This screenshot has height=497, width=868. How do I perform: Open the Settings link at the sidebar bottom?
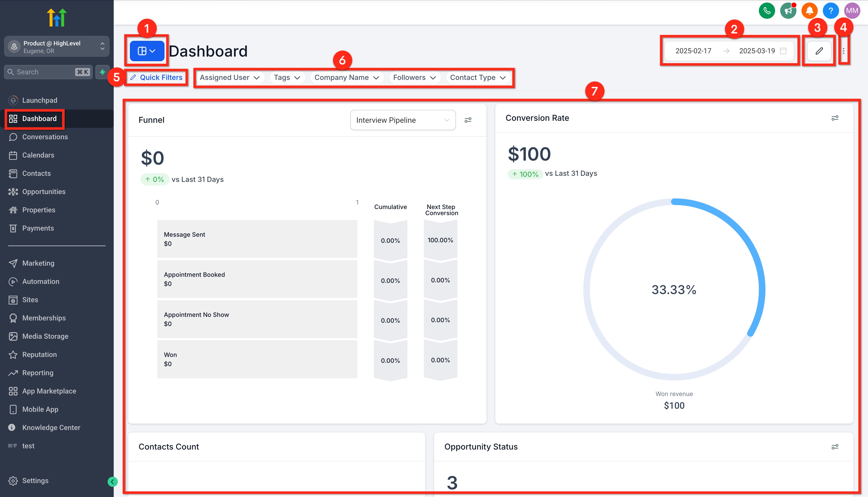point(35,481)
